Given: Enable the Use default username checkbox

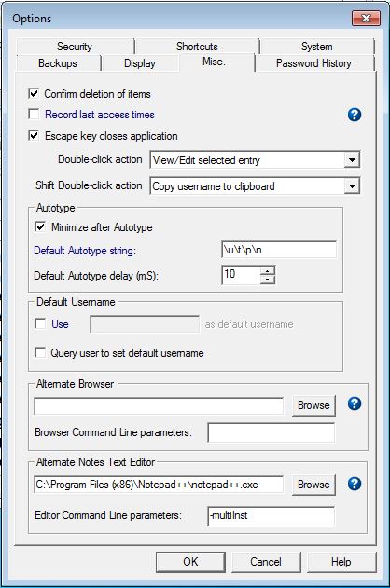Looking at the screenshot, I should [40, 323].
